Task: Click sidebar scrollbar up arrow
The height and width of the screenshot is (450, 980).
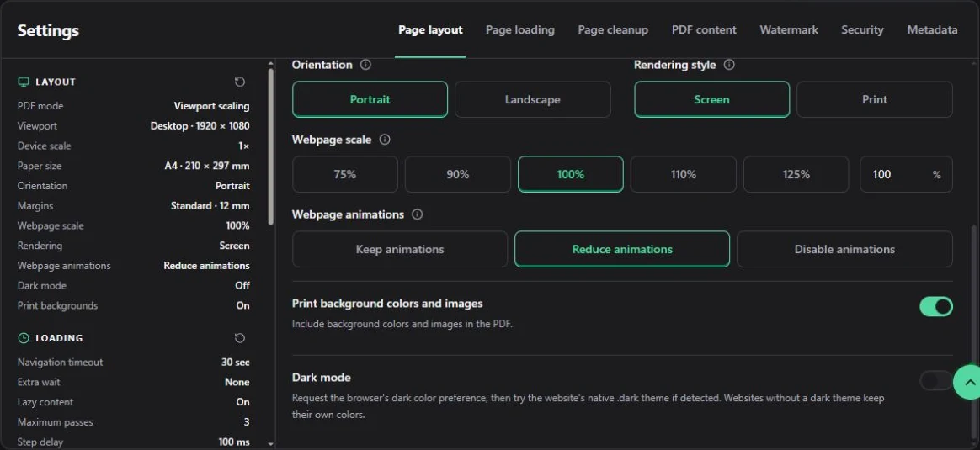Action: (270, 63)
